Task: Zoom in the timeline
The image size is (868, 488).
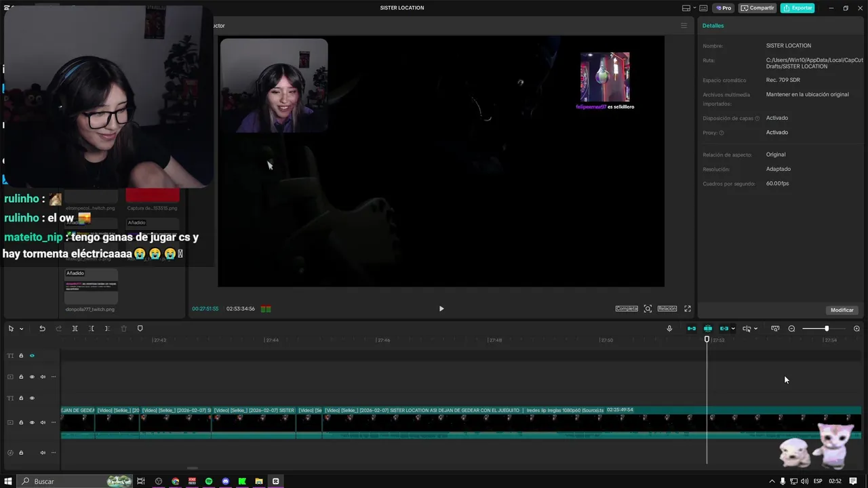Action: point(856,329)
